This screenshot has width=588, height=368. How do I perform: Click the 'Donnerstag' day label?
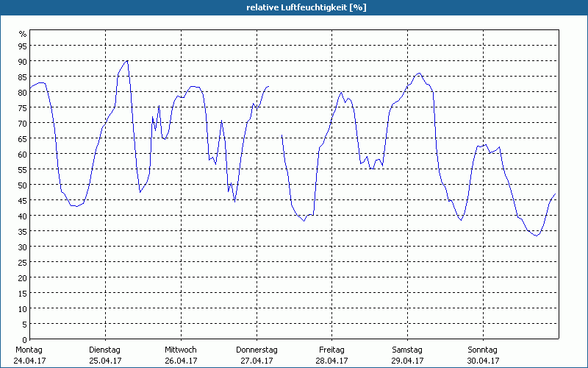point(257,350)
